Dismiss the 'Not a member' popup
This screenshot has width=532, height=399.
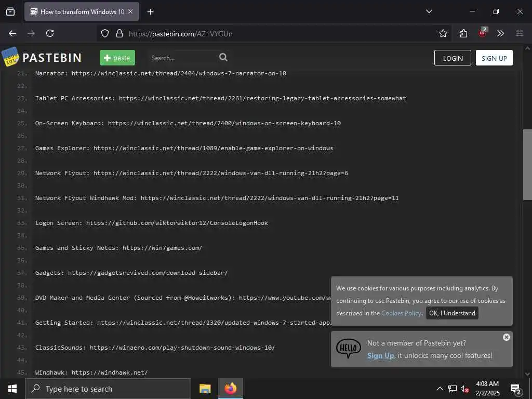[506, 337]
